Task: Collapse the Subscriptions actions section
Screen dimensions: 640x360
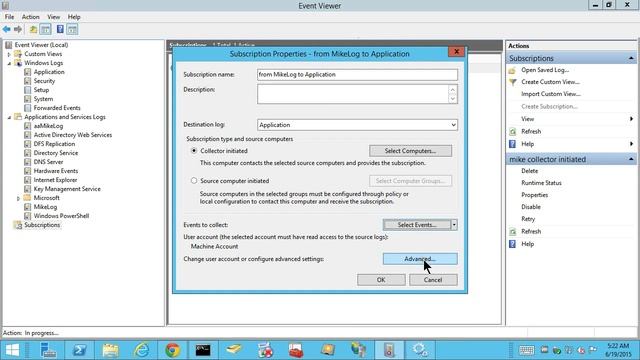Action: [631, 58]
